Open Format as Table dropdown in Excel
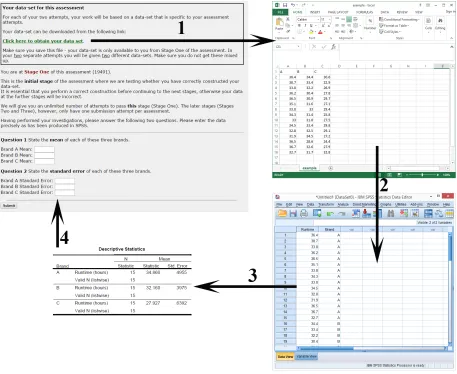Image resolution: width=457 pixels, height=374 pixels. 394,25
